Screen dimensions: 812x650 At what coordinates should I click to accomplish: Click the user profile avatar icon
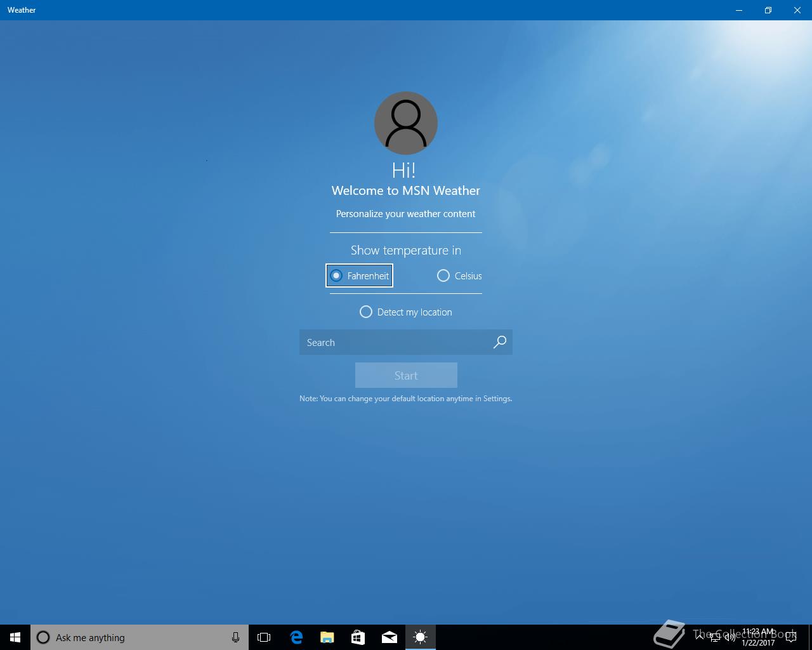pos(406,123)
